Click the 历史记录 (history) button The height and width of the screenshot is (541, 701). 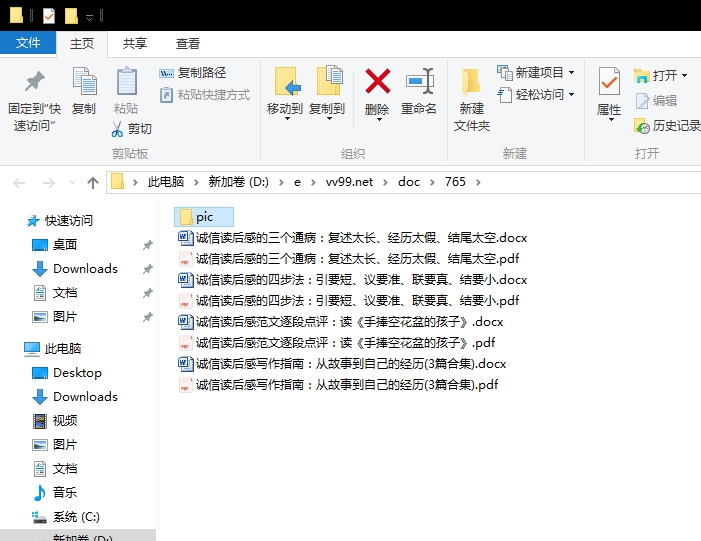[x=667, y=126]
